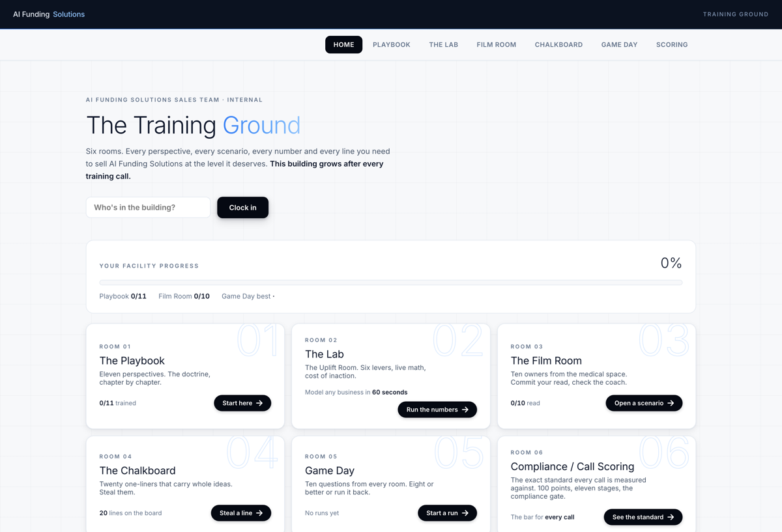Open the HOME tab
The image size is (782, 532).
tap(343, 44)
